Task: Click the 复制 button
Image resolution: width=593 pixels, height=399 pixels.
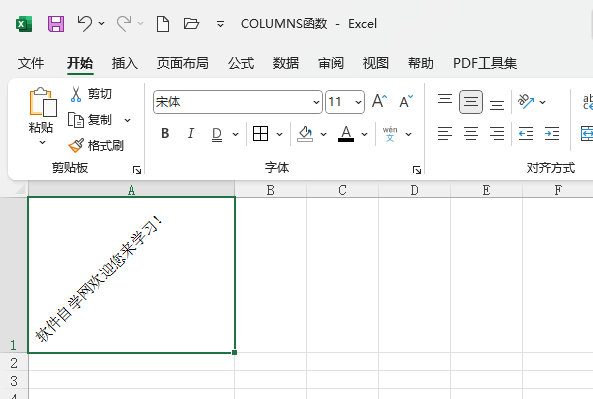Action: pyautogui.click(x=90, y=120)
